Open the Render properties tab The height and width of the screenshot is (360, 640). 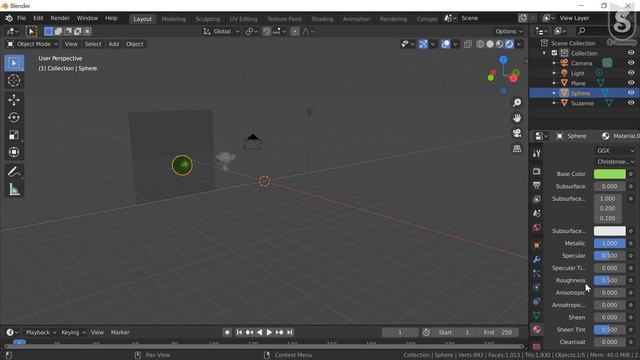coord(537,171)
